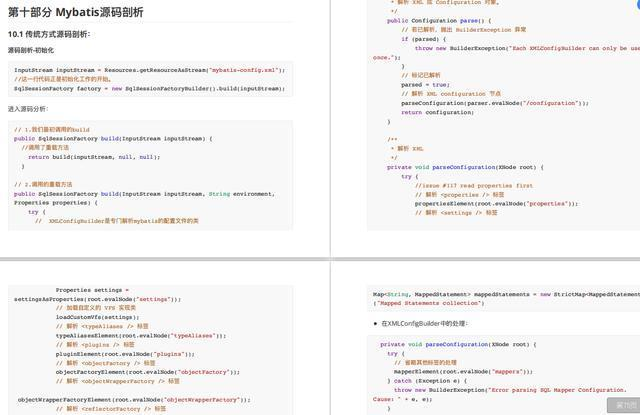Click the comment "// 解析 <objectFactory /> 标签"
640x415 pixels.
click(105, 363)
